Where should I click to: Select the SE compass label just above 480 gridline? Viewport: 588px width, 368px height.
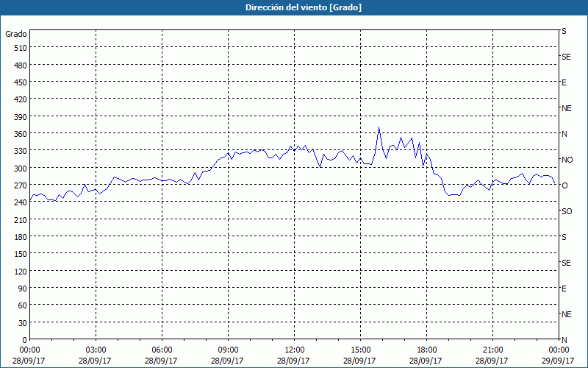pyautogui.click(x=566, y=57)
